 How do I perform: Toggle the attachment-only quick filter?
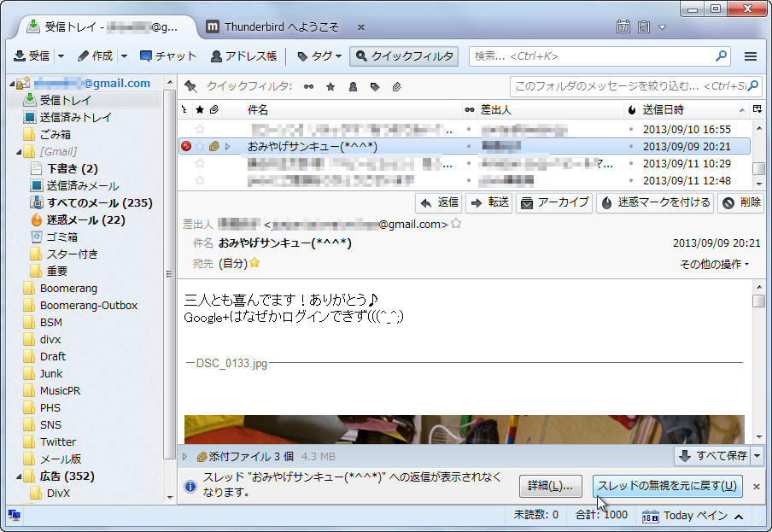click(x=397, y=86)
